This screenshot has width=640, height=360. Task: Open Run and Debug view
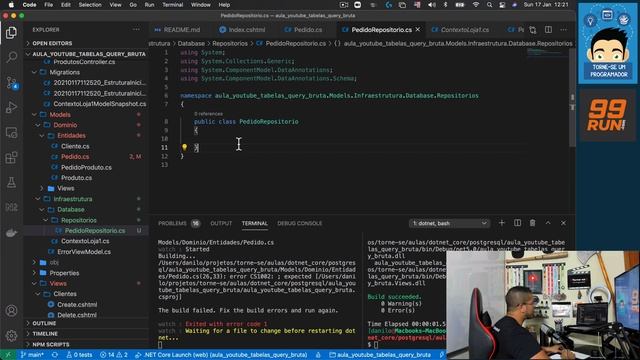point(11,107)
